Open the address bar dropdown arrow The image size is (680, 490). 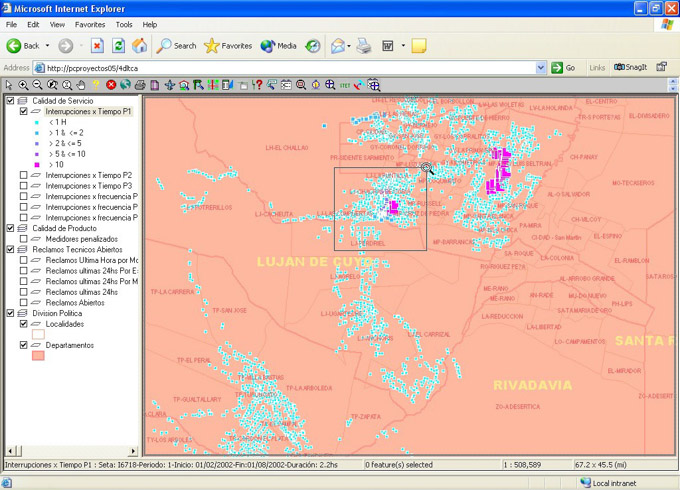pyautogui.click(x=541, y=68)
